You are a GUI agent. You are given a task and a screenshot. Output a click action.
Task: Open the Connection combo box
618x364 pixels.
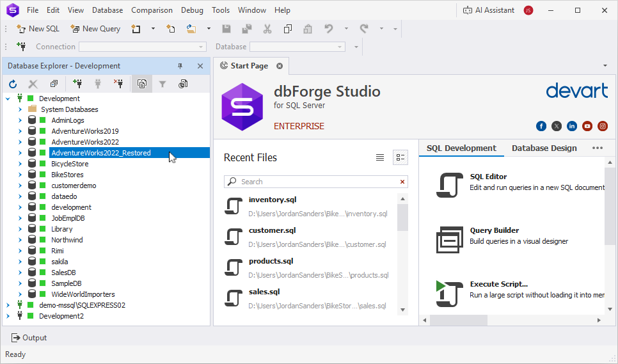143,47
